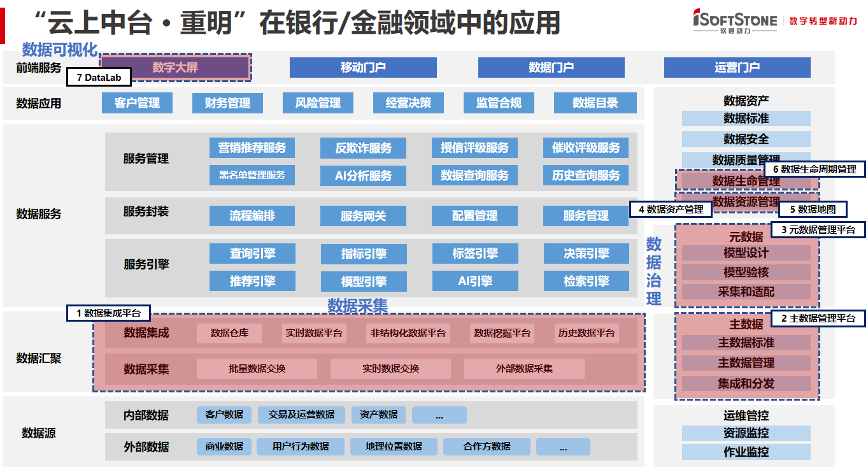This screenshot has height=472, width=868.
Task: Select the 历史查询服务 box
Action: pos(586,176)
